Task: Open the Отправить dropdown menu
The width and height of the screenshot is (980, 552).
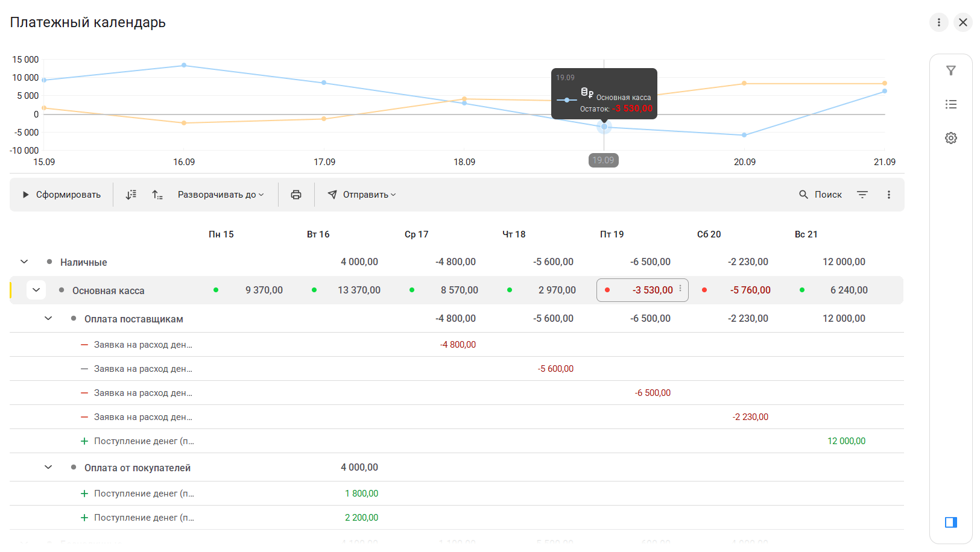Action: pyautogui.click(x=362, y=195)
